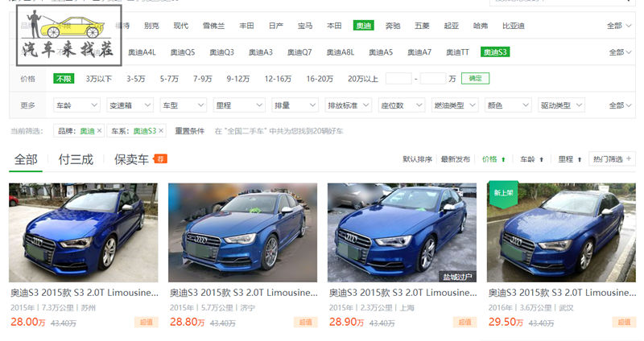Click the 超值 badge on 29.50万 listing

(x=624, y=323)
